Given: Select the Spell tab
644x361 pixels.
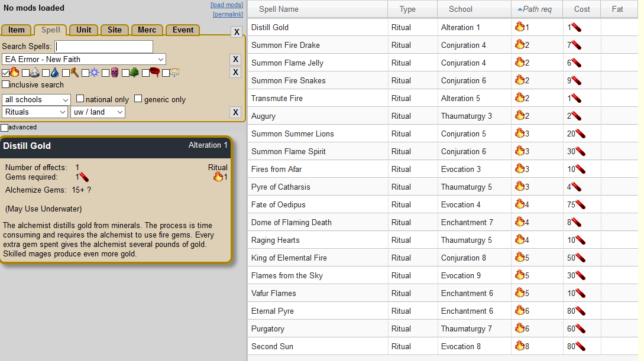Looking at the screenshot, I should 51,30.
